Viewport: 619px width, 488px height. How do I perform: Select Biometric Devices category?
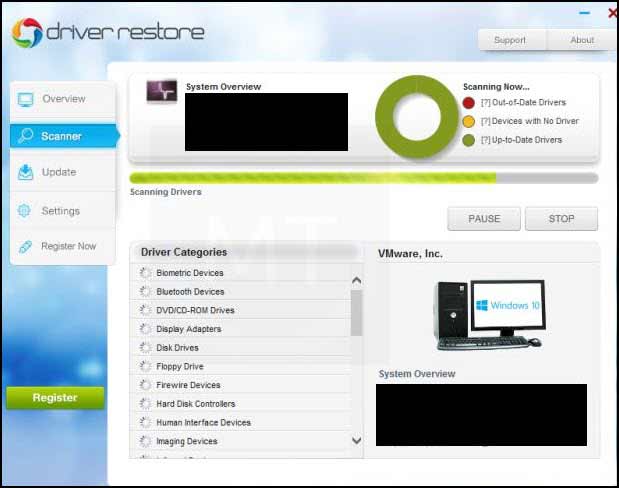point(241,272)
